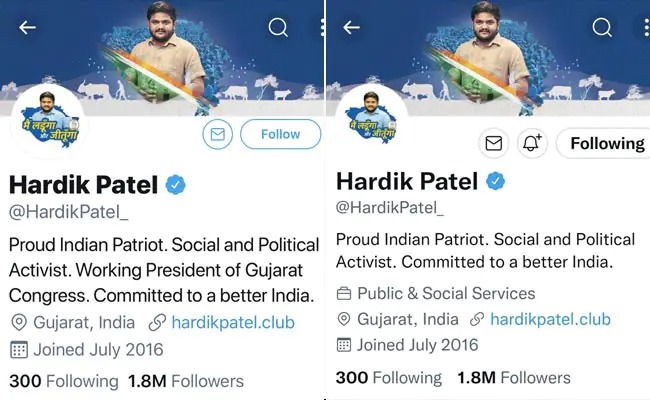650x400 pixels.
Task: Tap the verified badge in the right profile
Action: pos(495,181)
